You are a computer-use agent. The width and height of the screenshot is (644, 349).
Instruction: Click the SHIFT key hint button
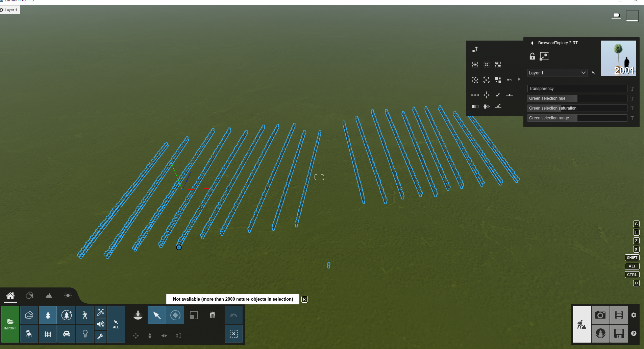[x=632, y=258]
